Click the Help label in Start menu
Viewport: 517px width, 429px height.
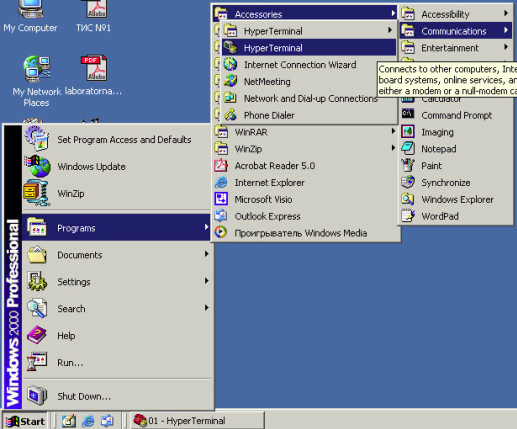pos(66,335)
